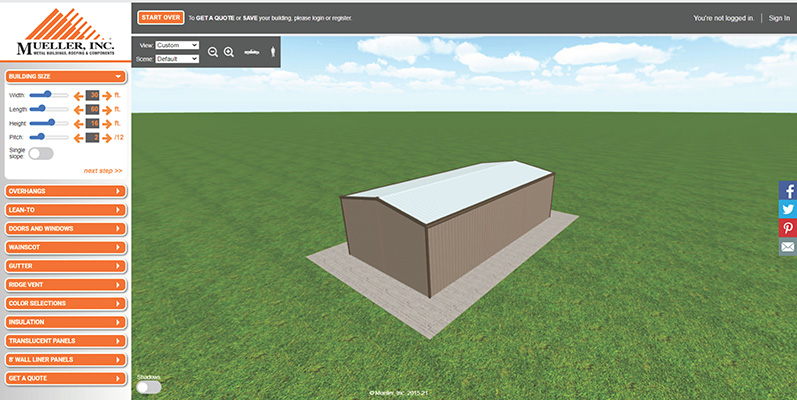Image resolution: width=797 pixels, height=400 pixels.
Task: Share on Twitter icon
Action: tap(787, 209)
